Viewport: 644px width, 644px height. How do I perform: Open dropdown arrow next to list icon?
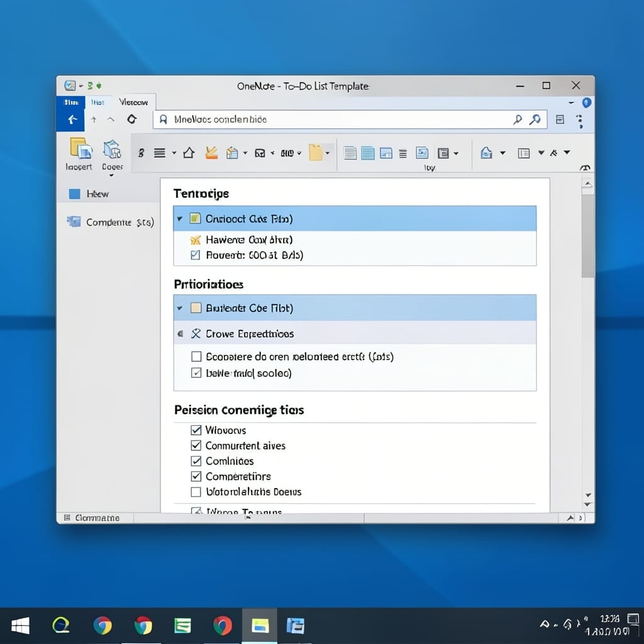(174, 153)
